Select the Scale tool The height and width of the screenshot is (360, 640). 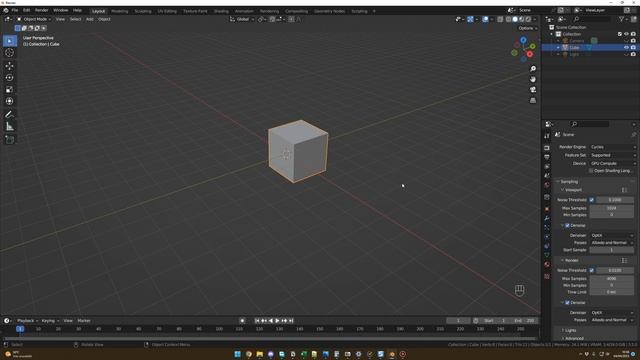[x=10, y=89]
